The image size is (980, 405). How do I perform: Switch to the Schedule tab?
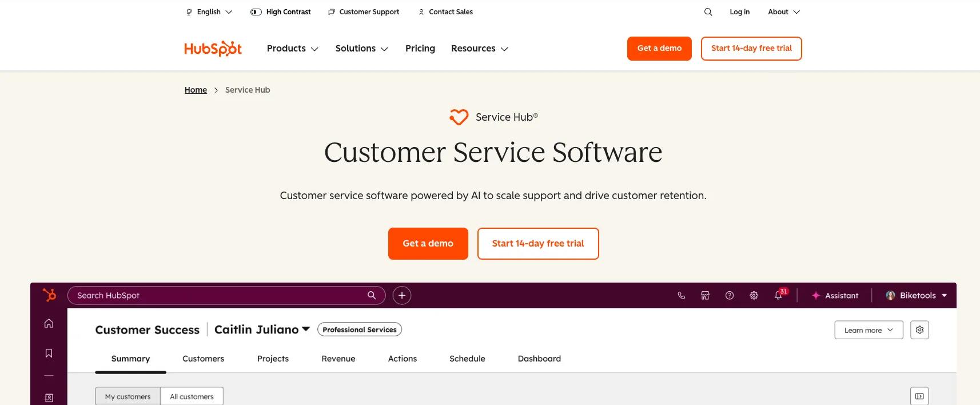[x=467, y=359]
